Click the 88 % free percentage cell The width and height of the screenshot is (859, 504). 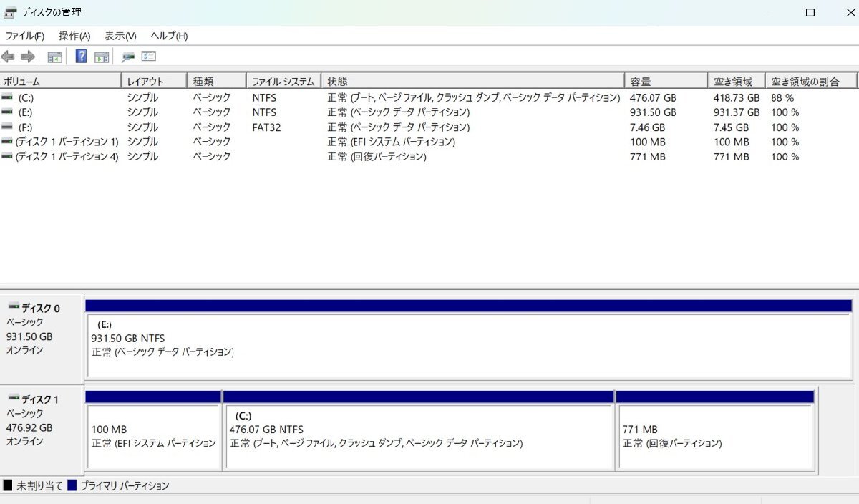click(x=782, y=97)
